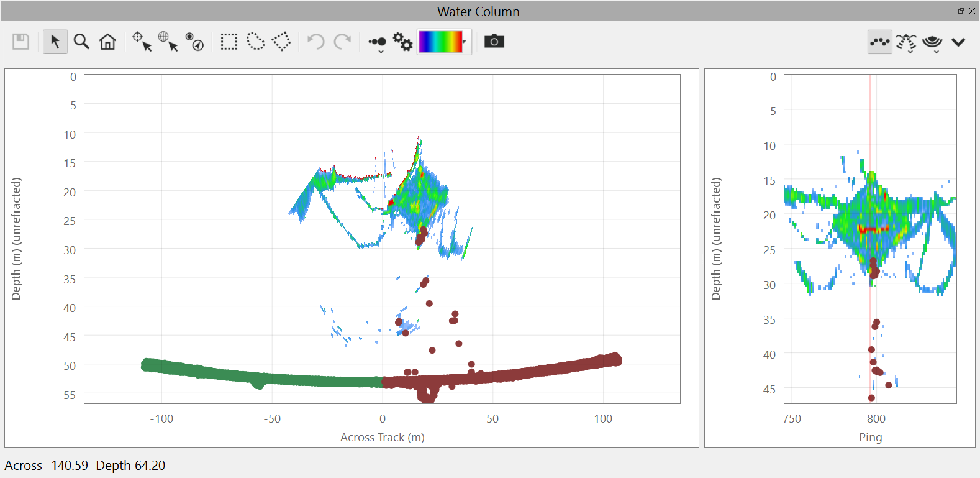
Task: Reset view with the home icon
Action: (107, 42)
